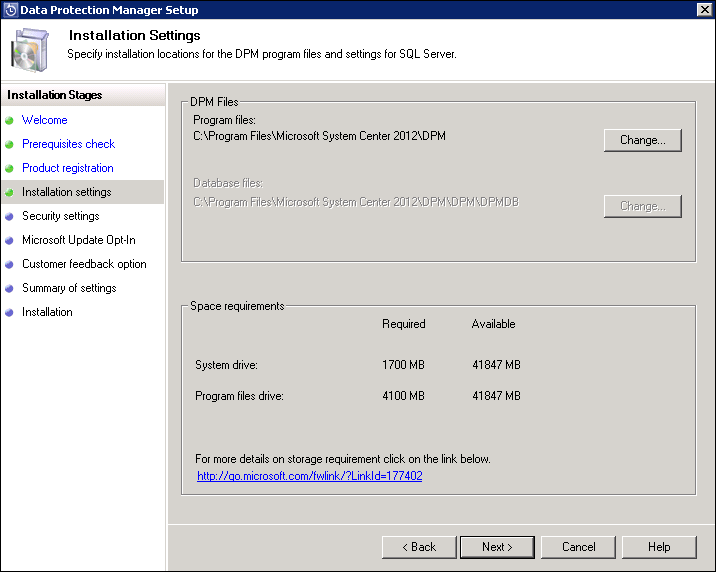Click the Available column header
This screenshot has height=572, width=716.
click(x=494, y=324)
